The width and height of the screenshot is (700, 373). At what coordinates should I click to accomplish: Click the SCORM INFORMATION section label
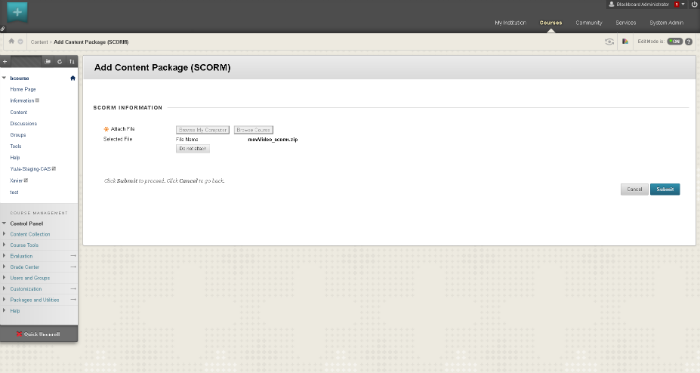pyautogui.click(x=128, y=108)
